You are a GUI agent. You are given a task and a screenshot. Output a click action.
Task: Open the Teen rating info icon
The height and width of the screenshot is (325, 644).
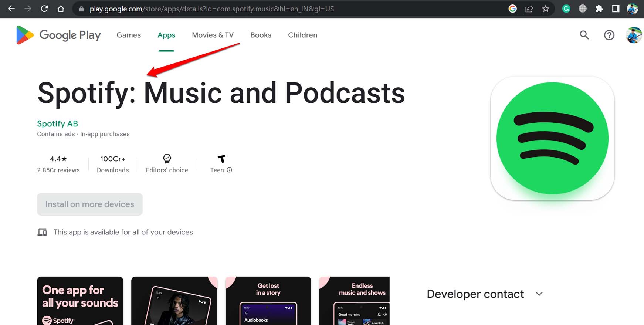click(x=229, y=170)
